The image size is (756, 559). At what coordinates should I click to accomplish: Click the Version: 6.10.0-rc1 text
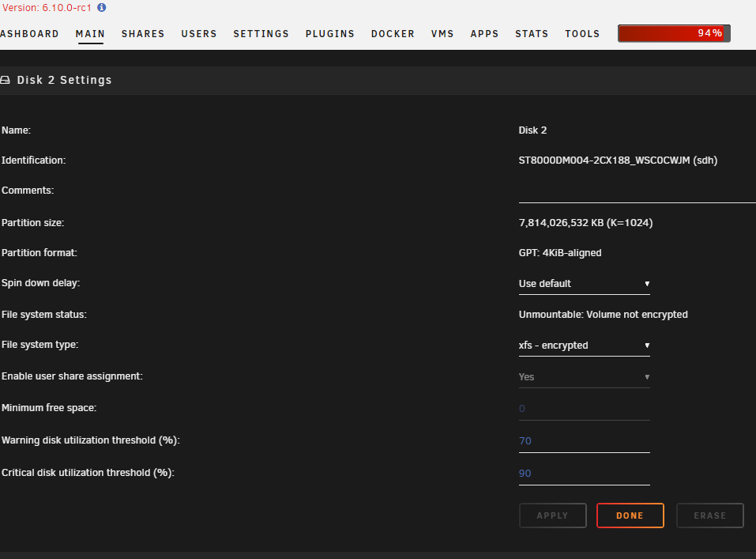[x=47, y=8]
